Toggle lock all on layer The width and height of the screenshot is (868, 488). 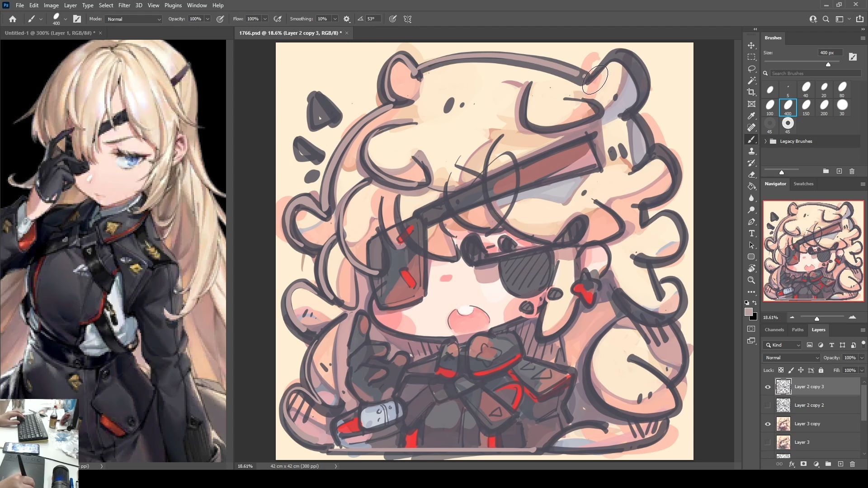click(x=821, y=370)
